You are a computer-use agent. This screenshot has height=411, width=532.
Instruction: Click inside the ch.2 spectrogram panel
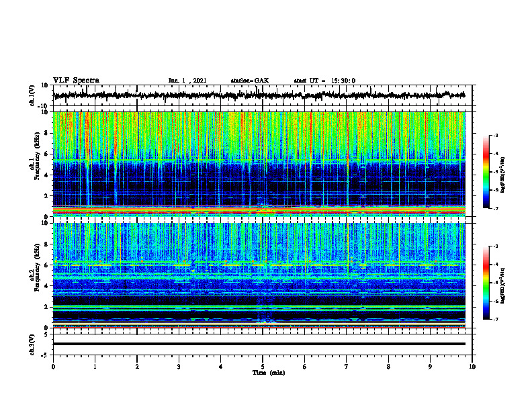(x=259, y=275)
